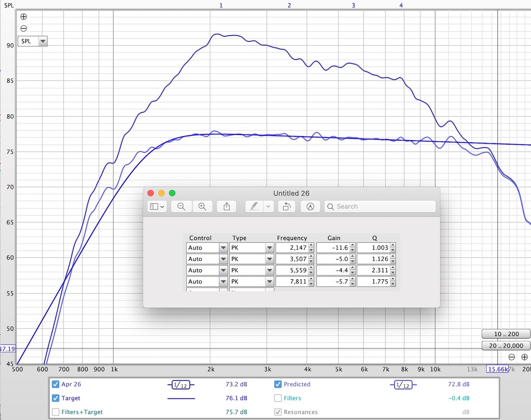Screen dimensions: 531x420
Task: Click the 3,507 frequency field
Action: 292,259
